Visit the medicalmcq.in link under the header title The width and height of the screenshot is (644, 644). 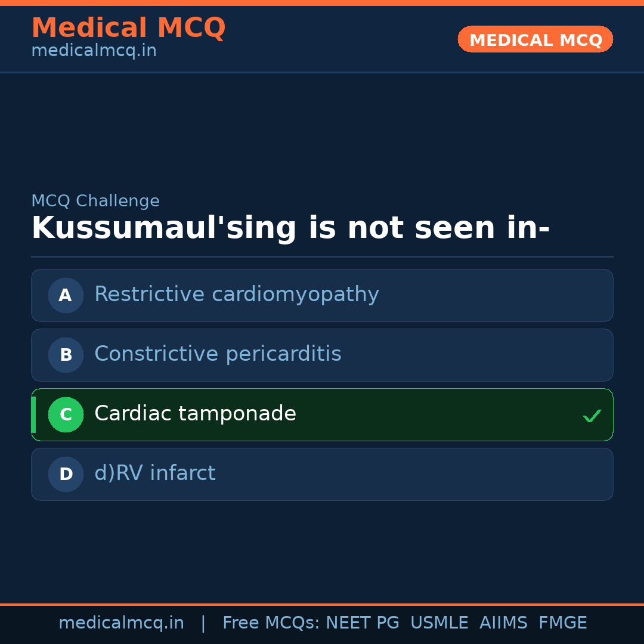tap(94, 51)
